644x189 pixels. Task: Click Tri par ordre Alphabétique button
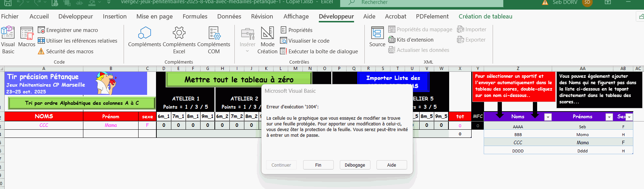point(82,103)
